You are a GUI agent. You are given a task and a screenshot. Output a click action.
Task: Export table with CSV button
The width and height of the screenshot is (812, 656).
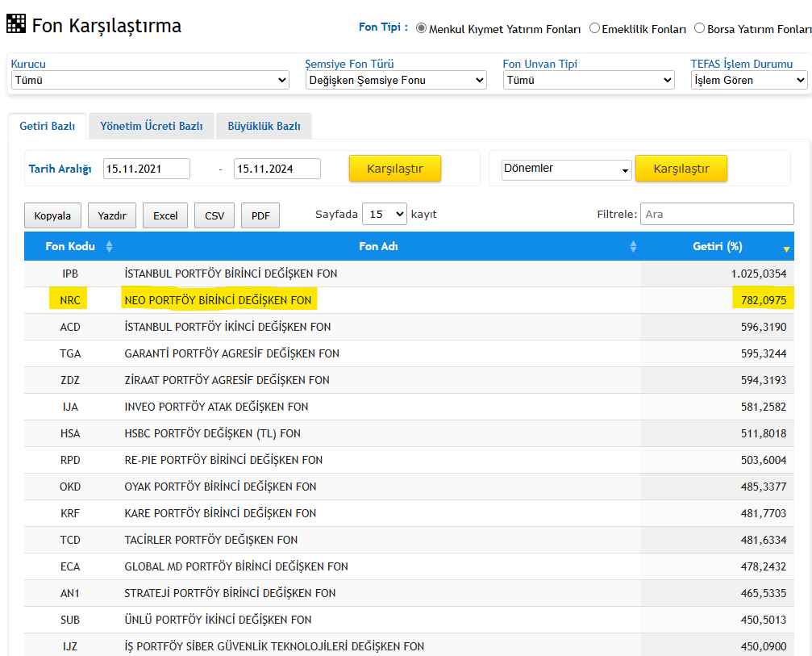(x=214, y=215)
